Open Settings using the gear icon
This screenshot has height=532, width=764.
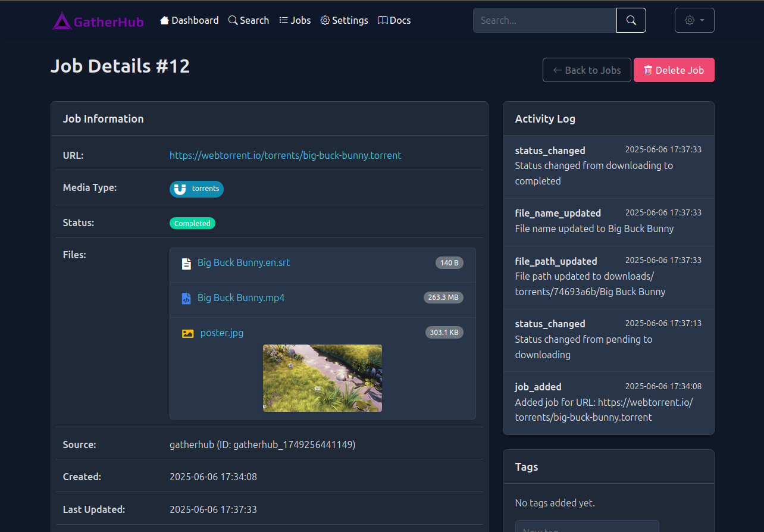click(x=325, y=20)
